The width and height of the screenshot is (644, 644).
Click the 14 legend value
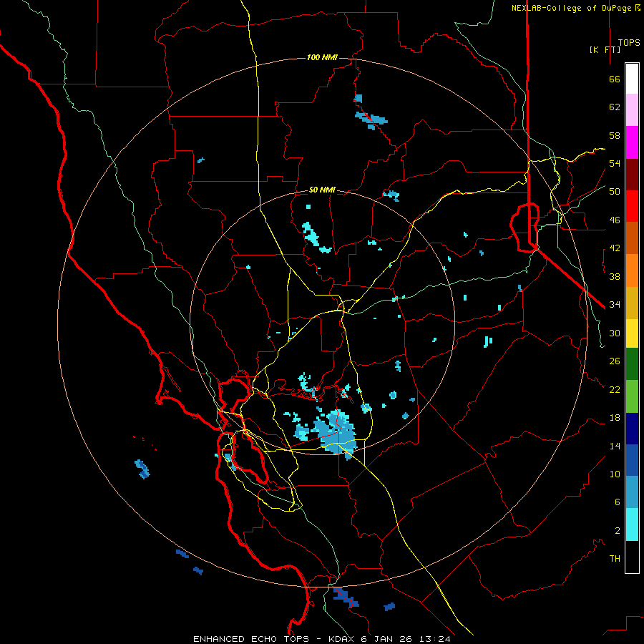(x=615, y=446)
